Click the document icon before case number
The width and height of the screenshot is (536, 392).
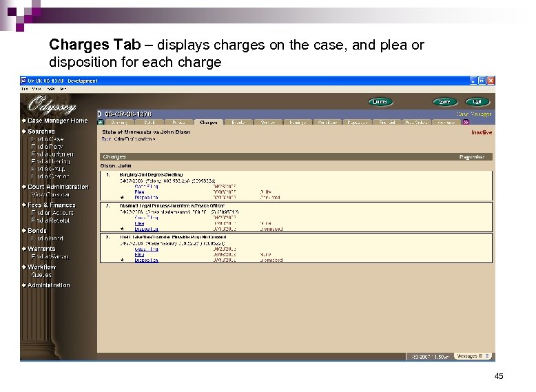click(x=99, y=114)
